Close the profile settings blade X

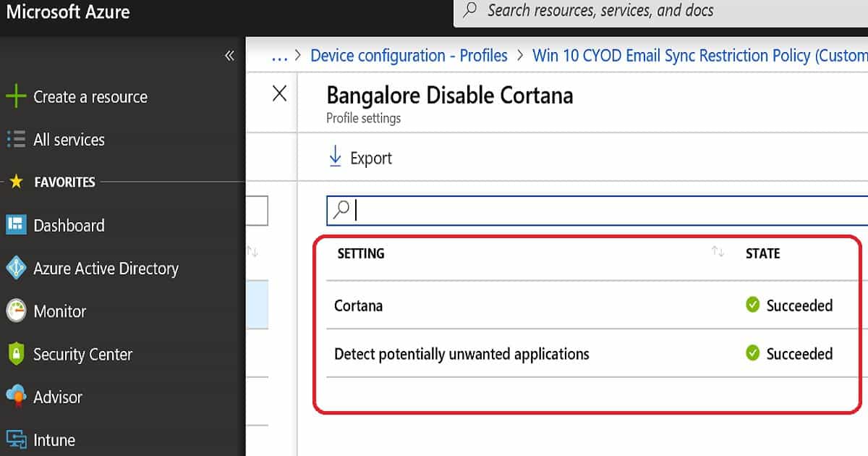279,93
